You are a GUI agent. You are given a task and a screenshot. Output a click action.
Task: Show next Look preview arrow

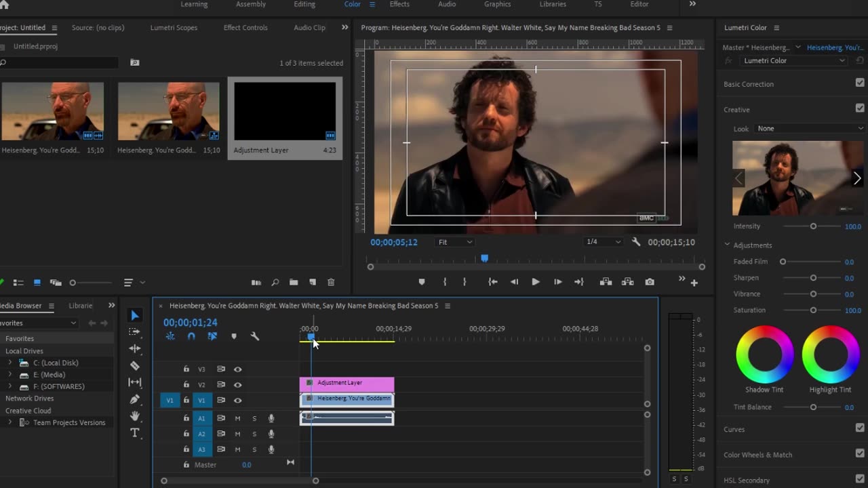tap(857, 178)
